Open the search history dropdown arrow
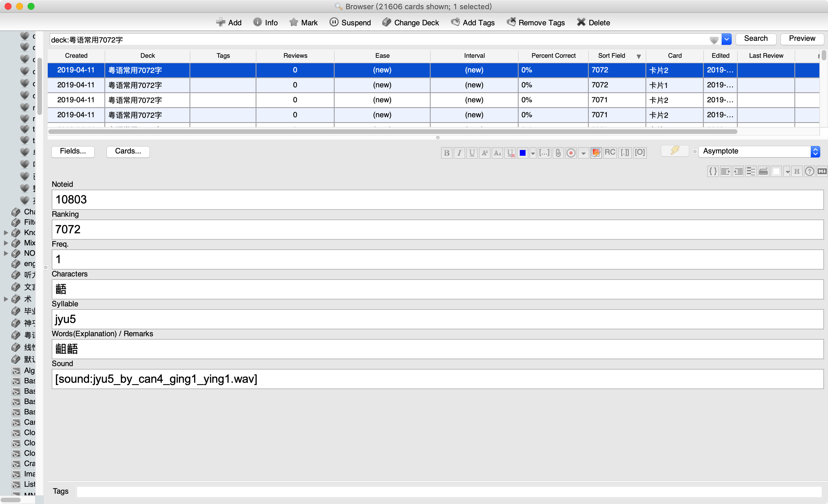The image size is (828, 504). [x=726, y=39]
